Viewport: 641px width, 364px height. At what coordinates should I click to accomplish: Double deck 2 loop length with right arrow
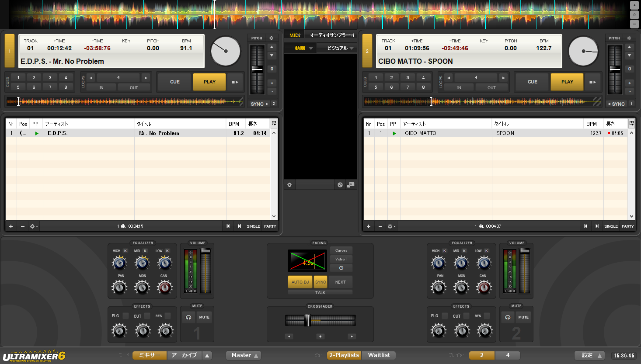[503, 78]
